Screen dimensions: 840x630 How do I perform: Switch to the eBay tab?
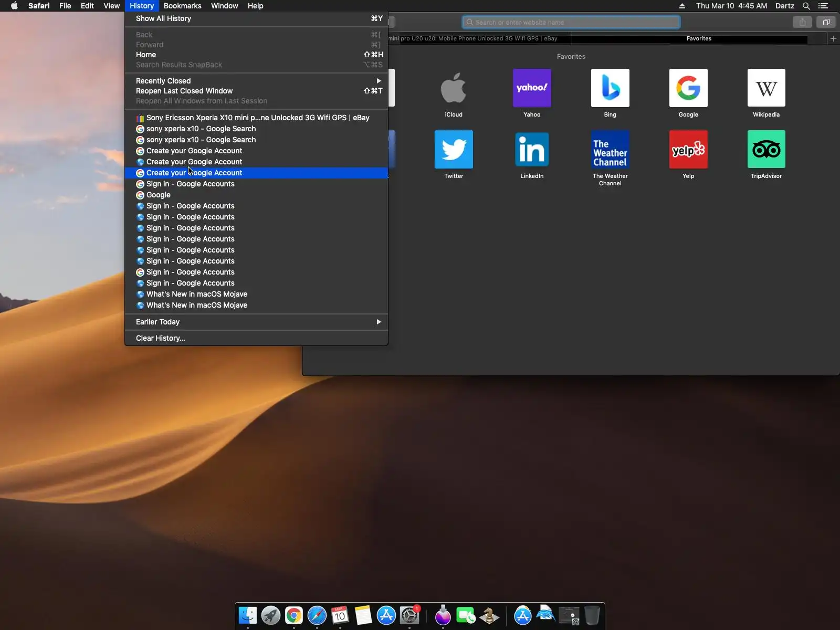[x=479, y=38]
